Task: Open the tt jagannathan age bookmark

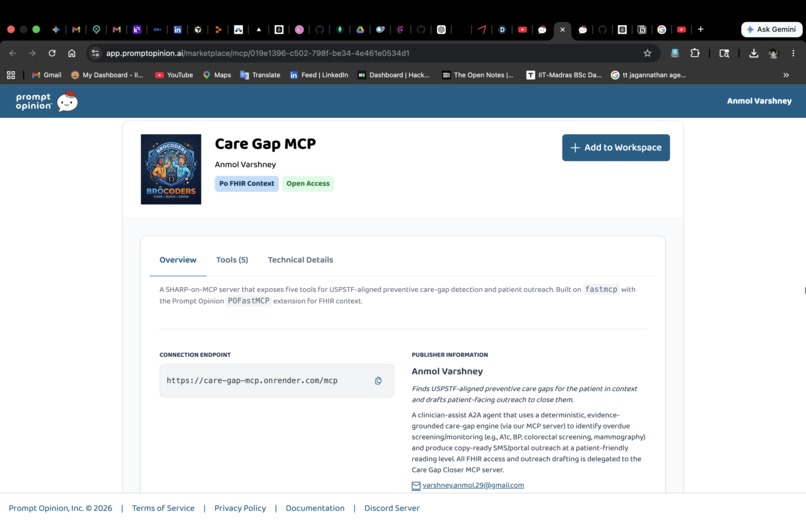Action: [x=648, y=75]
